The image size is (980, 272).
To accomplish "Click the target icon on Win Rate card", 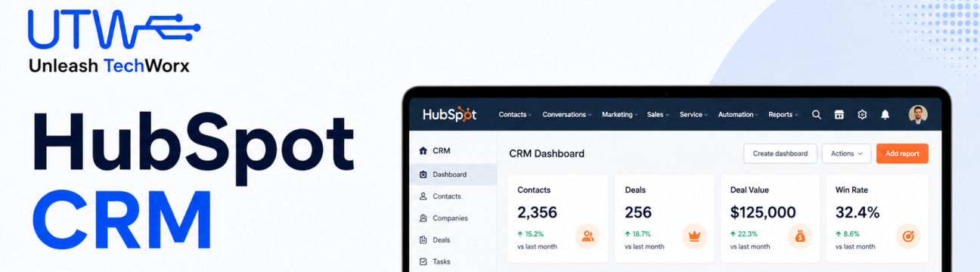I will [907, 236].
